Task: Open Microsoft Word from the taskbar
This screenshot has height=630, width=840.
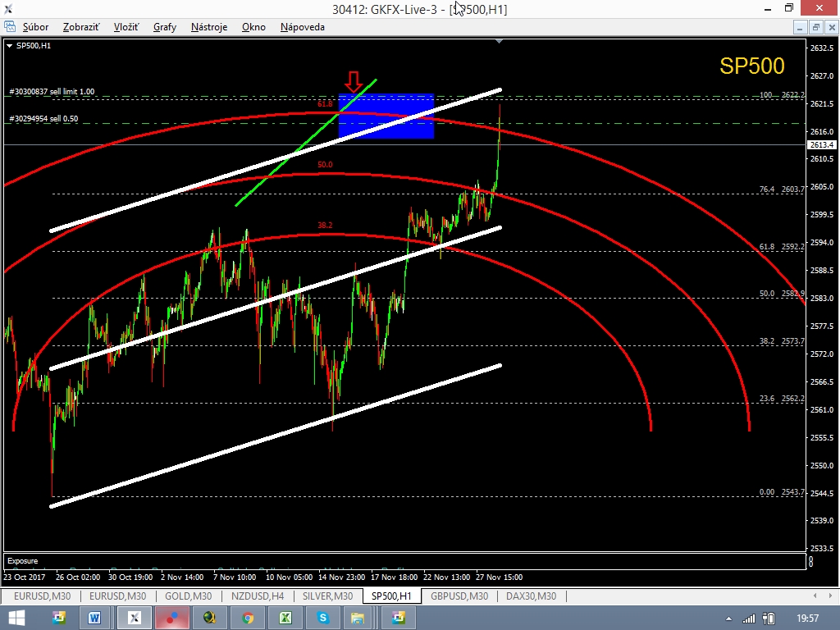Action: click(95, 619)
